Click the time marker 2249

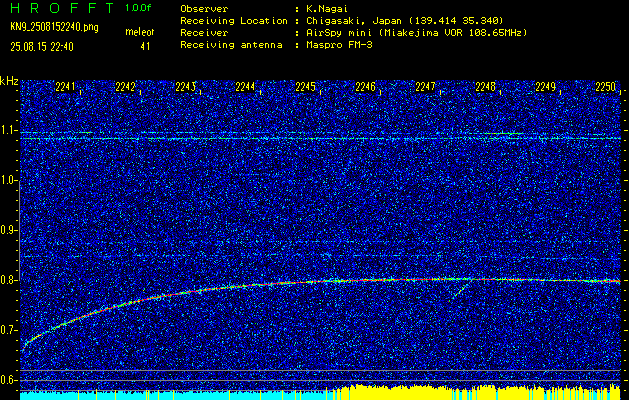546,87
